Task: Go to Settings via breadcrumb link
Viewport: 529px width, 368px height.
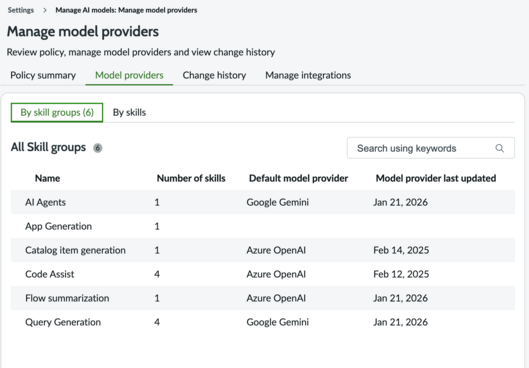Action: (x=21, y=10)
